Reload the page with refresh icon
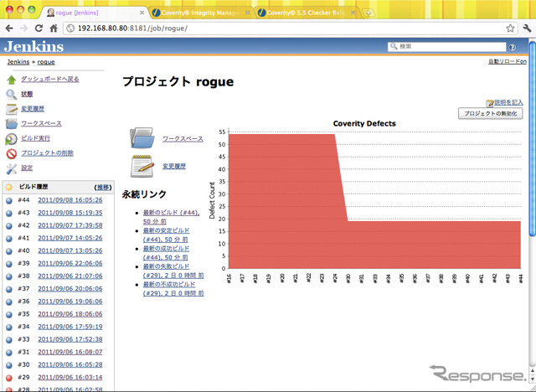Screen dimensions: 536x392 39,28
